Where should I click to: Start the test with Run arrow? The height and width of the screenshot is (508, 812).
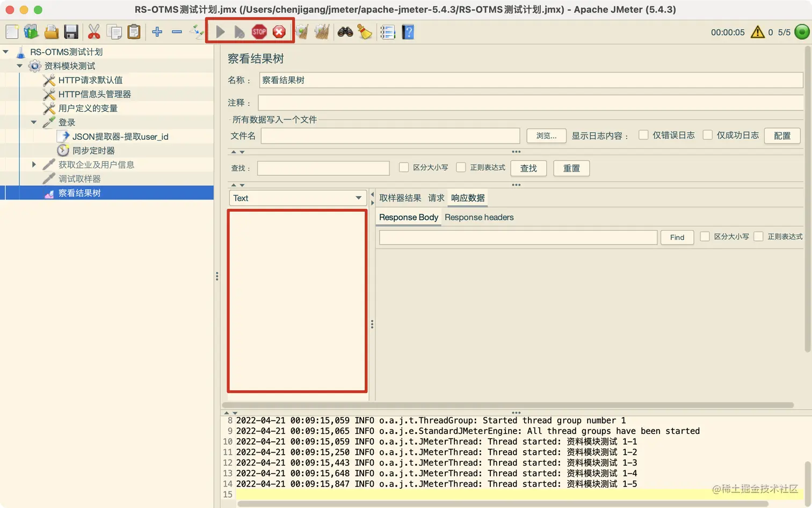[x=220, y=32]
